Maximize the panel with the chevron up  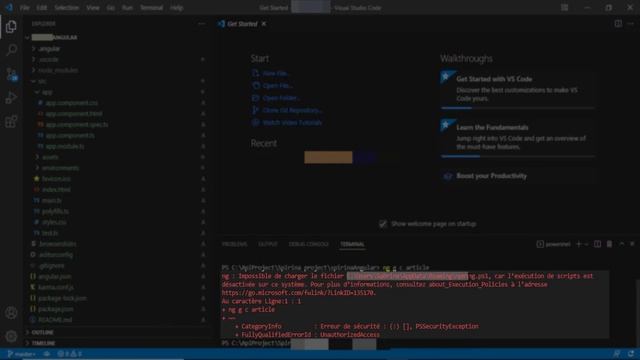(622, 244)
